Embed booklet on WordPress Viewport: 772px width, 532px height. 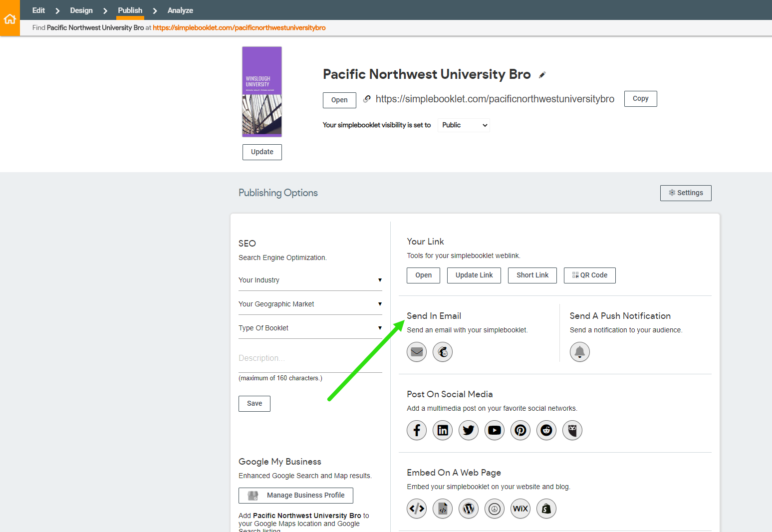pyautogui.click(x=469, y=509)
